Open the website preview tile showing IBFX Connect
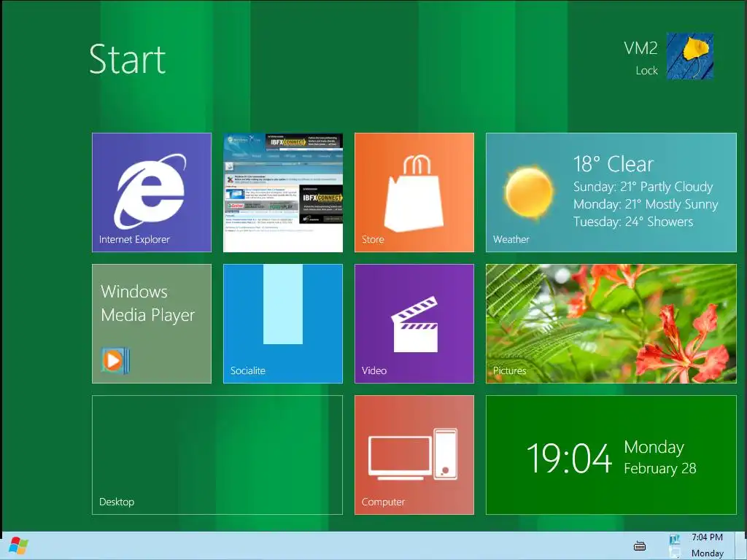The width and height of the screenshot is (747, 560). [283, 192]
